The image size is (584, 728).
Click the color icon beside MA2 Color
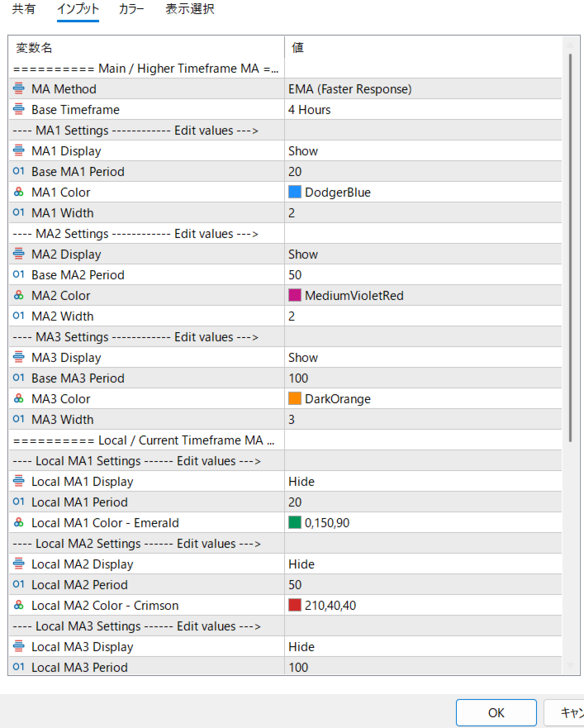[18, 295]
